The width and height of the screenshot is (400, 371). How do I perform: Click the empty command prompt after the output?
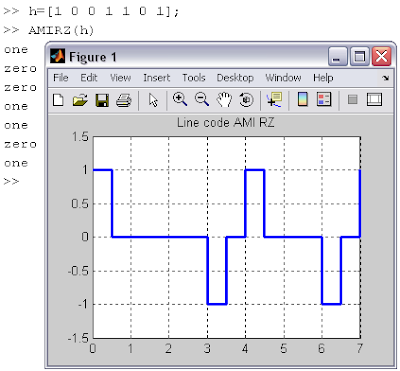(x=12, y=182)
